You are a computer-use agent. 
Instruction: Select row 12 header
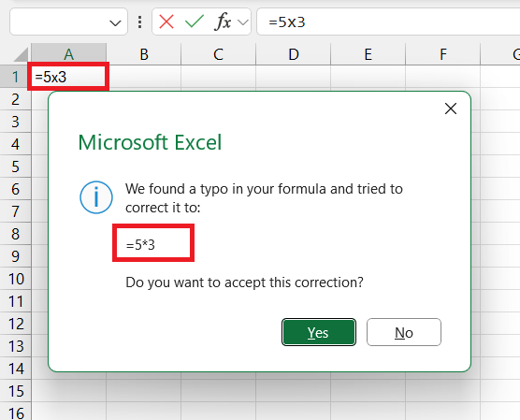click(15, 324)
